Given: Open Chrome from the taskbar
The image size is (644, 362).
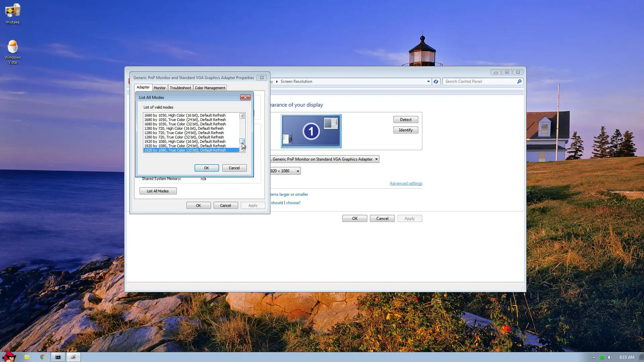Looking at the screenshot, I should pos(42,357).
